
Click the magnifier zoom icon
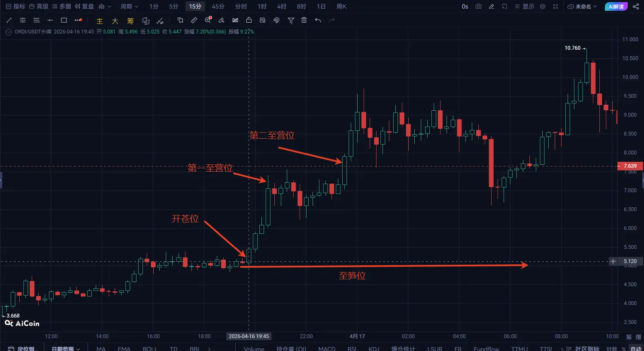click(208, 20)
